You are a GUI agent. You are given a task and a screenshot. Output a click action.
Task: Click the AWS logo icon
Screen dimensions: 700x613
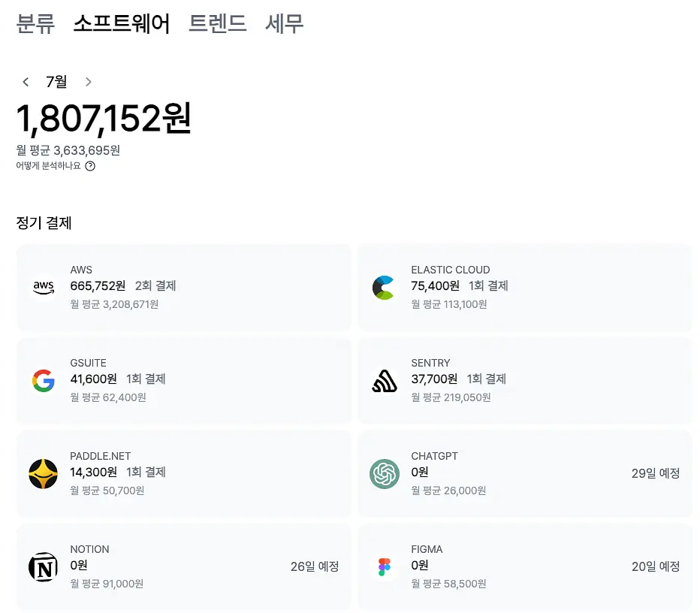[x=44, y=288]
